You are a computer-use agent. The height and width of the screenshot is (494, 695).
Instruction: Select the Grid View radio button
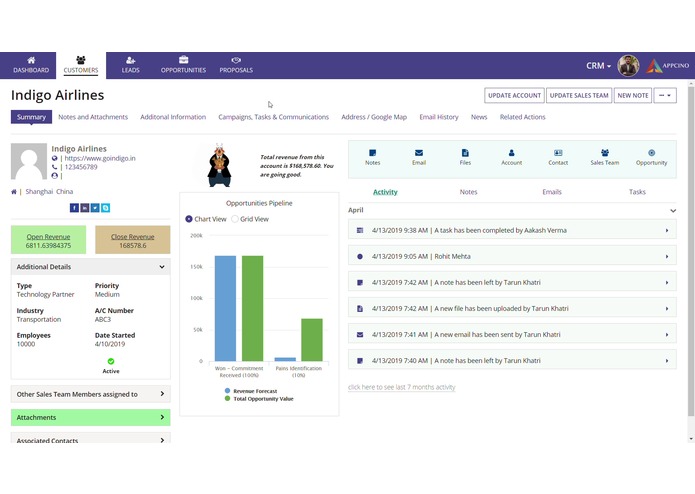tap(235, 219)
